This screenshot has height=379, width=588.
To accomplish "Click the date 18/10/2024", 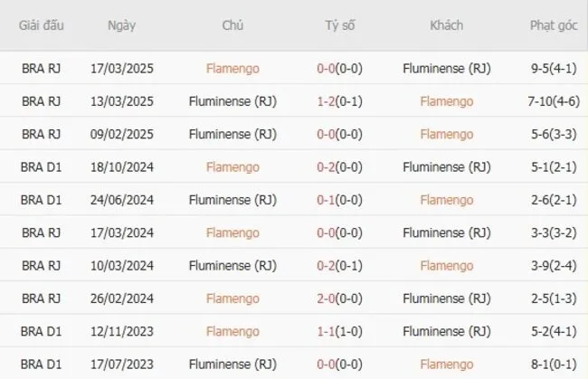I will [x=121, y=166].
